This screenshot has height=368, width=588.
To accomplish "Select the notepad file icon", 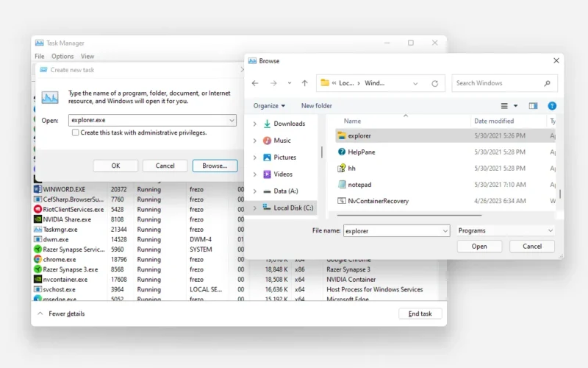I will click(341, 185).
